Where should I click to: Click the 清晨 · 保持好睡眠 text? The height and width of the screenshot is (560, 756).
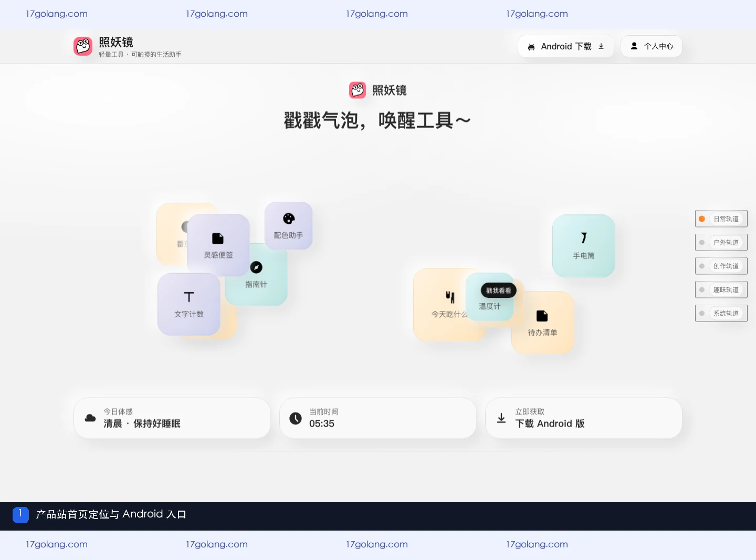142,423
